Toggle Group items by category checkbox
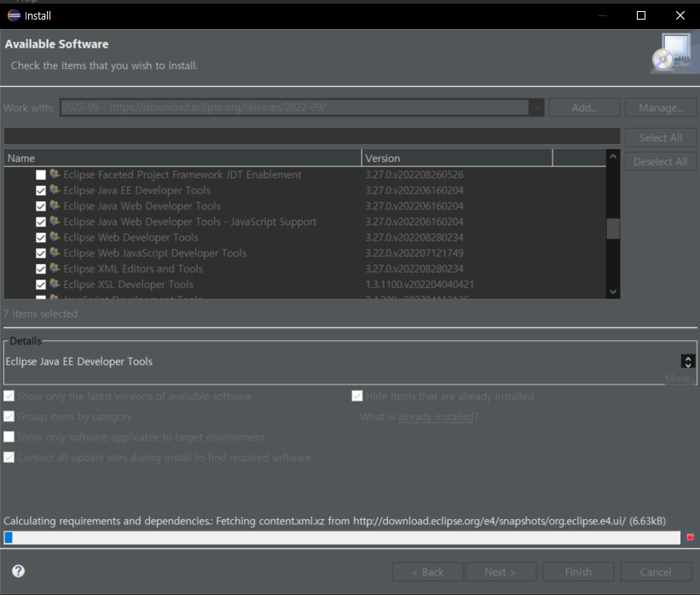This screenshot has height=595, width=700. [x=9, y=417]
